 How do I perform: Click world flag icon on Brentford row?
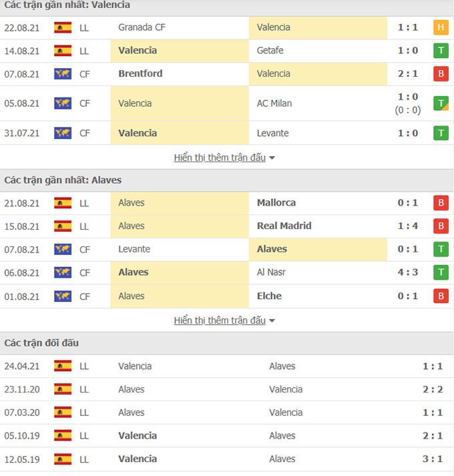coord(63,74)
